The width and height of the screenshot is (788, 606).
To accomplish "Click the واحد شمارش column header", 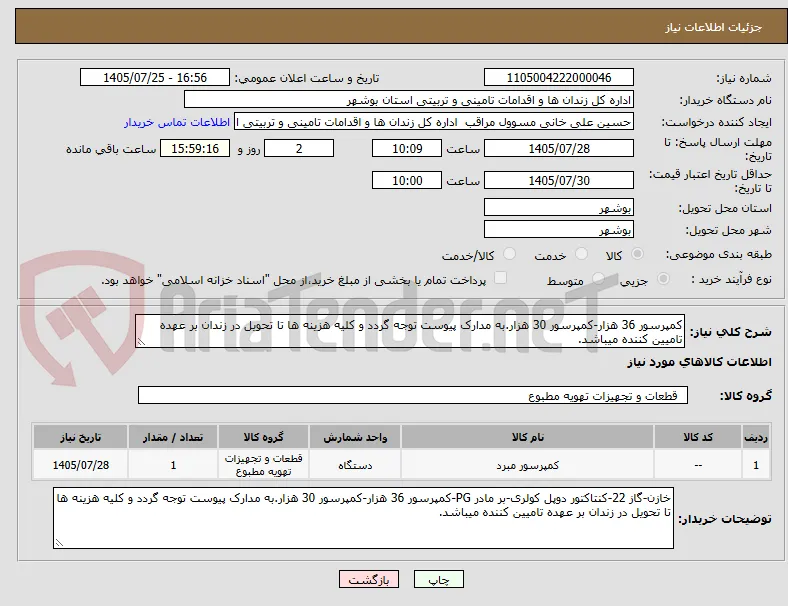I will tap(355, 437).
